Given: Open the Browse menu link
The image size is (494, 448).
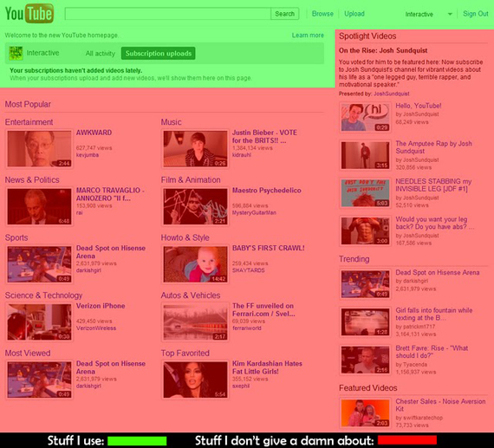Looking at the screenshot, I should tap(322, 14).
